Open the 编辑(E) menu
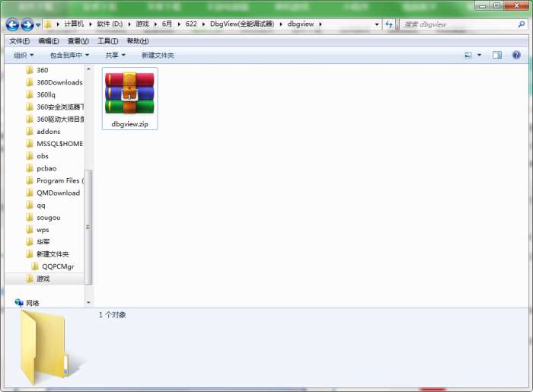Image resolution: width=533 pixels, height=392 pixels. [x=49, y=41]
